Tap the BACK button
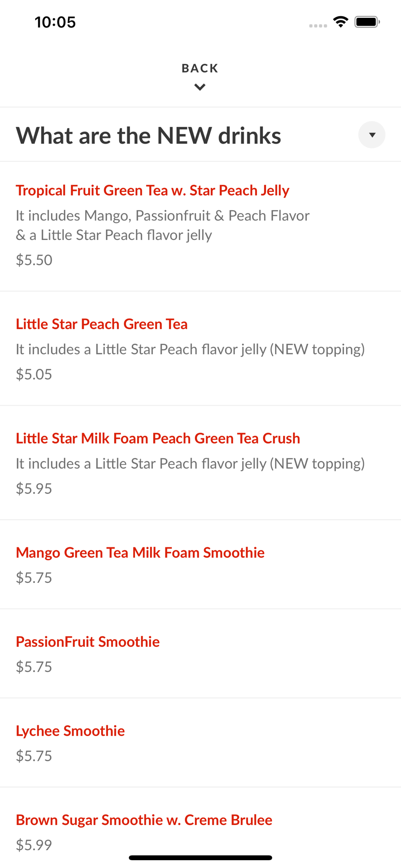Viewport: 401px width, 868px height. point(200,69)
